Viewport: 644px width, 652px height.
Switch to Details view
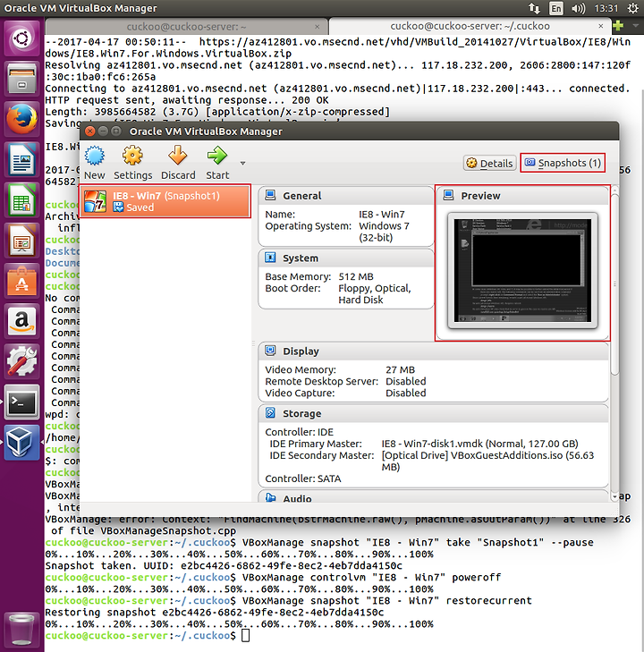(x=490, y=163)
